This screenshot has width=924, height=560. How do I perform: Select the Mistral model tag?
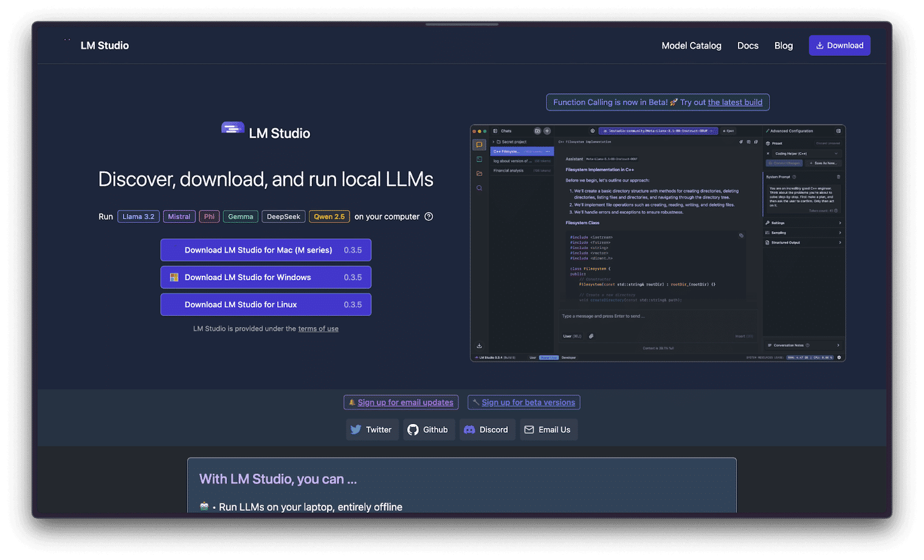point(179,217)
